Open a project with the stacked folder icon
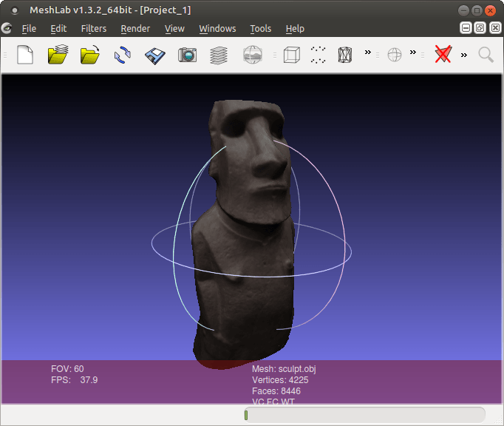 (x=58, y=55)
